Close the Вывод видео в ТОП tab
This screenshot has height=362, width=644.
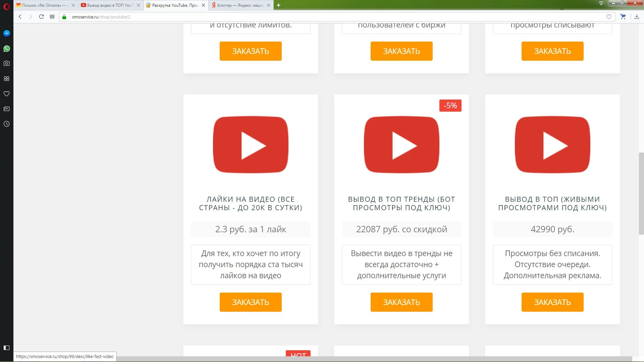[x=138, y=5]
